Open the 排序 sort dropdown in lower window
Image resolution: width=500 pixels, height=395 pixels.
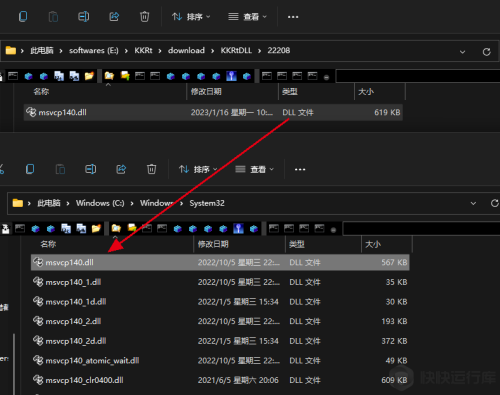(198, 169)
